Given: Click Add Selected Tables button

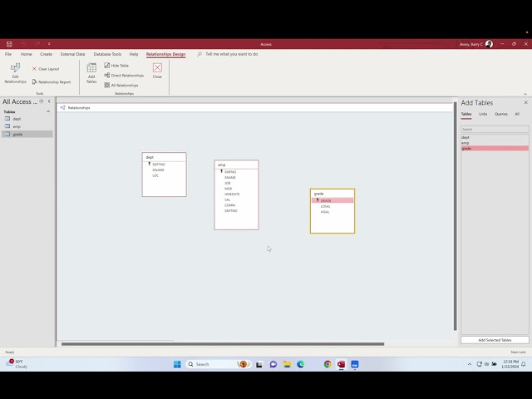Looking at the screenshot, I should [495, 340].
